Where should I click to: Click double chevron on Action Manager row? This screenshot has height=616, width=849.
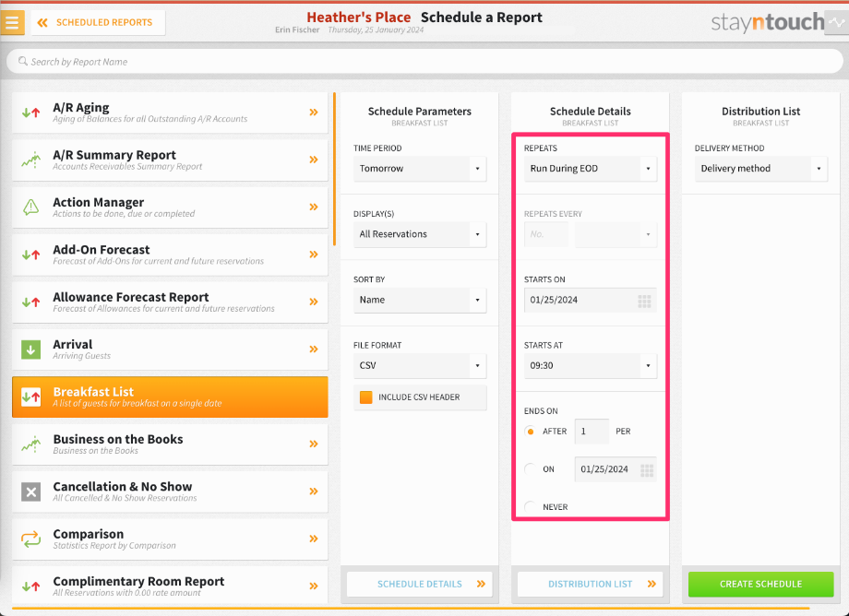pyautogui.click(x=314, y=207)
